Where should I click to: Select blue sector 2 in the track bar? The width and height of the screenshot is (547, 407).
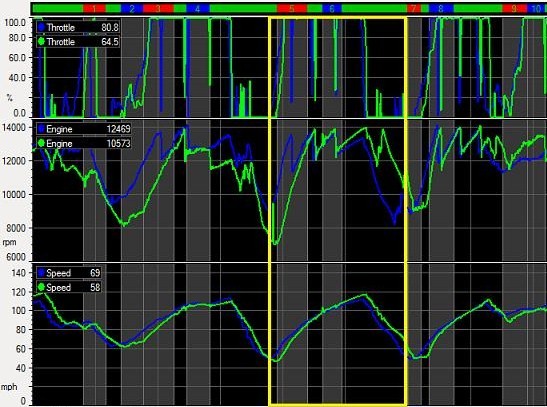132,9
